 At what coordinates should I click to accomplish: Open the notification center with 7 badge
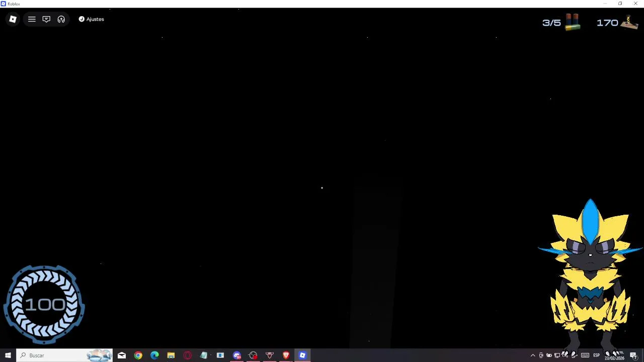coord(634,356)
